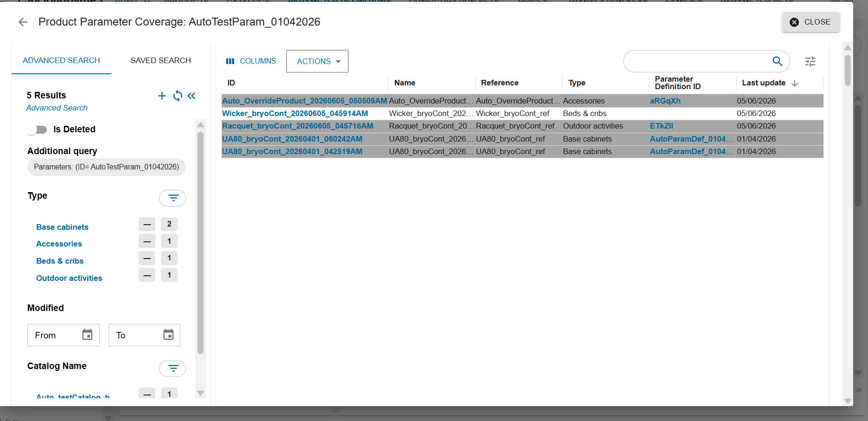Sort by the Reference column header
Screen dimensions: 868x421
500,83
